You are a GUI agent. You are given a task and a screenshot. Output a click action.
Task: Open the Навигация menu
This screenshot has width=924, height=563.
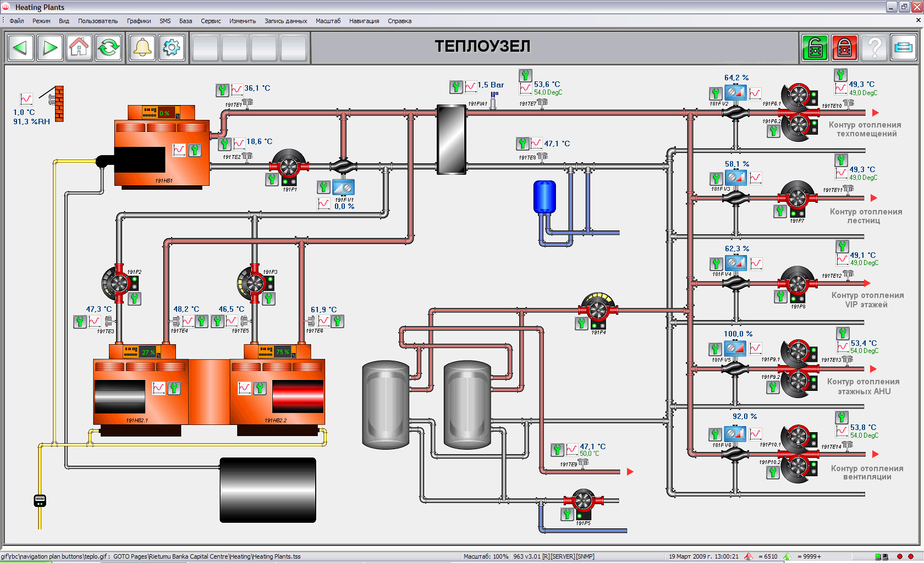(x=364, y=21)
